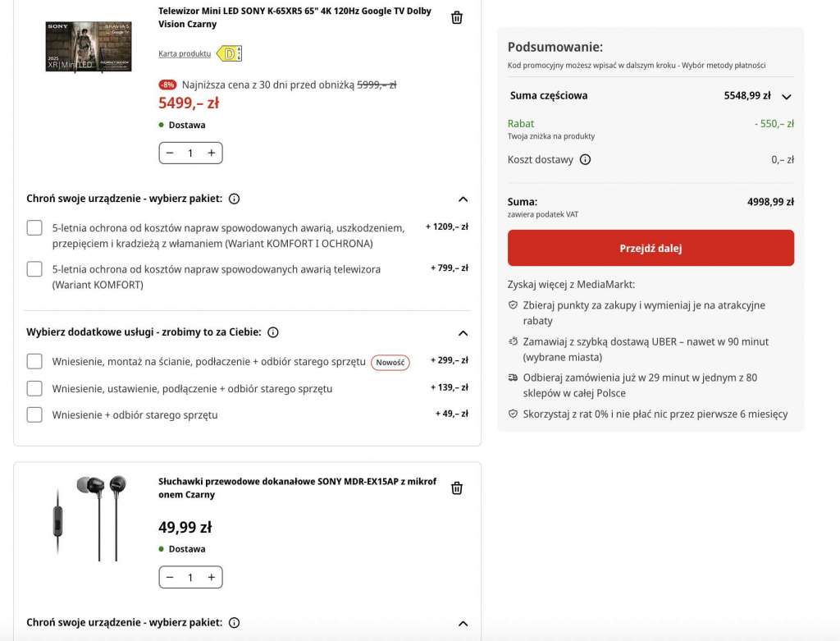
Task: Click the red Przejdź dalej button
Action: point(651,247)
